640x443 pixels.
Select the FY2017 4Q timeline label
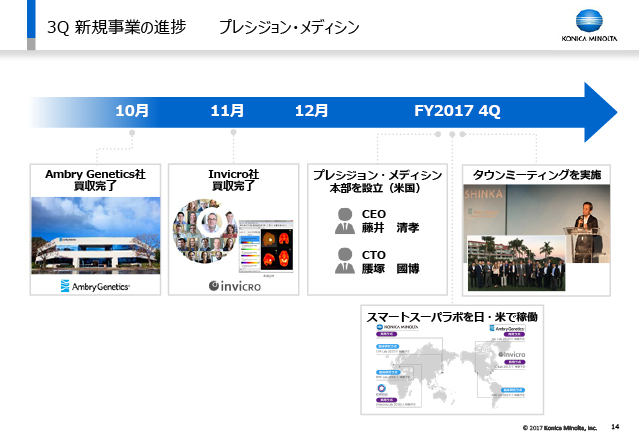click(457, 111)
